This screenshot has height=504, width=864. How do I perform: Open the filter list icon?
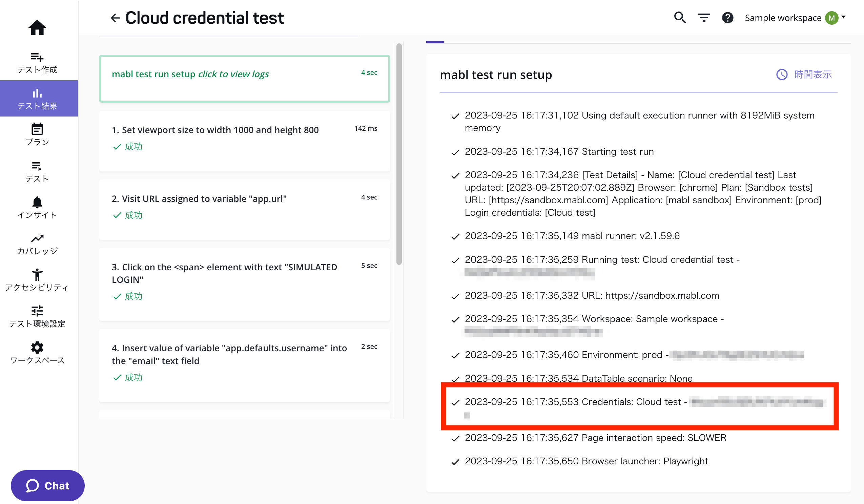[704, 18]
